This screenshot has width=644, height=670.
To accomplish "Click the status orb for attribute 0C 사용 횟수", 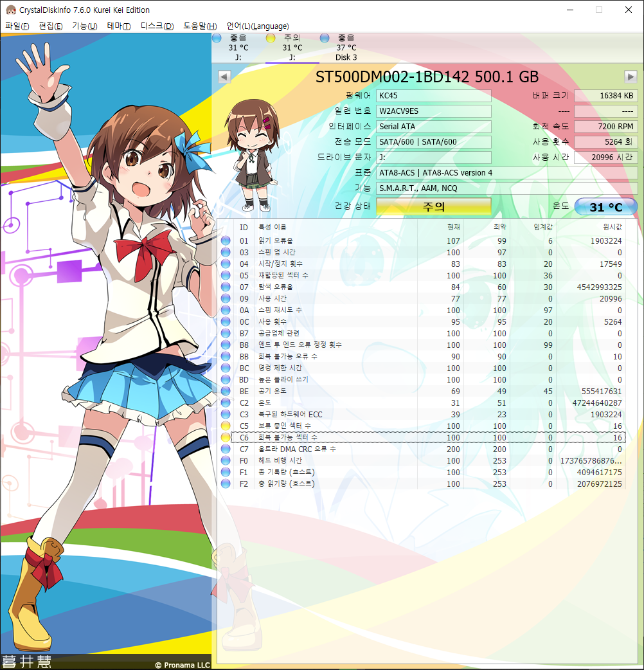I will (x=226, y=321).
